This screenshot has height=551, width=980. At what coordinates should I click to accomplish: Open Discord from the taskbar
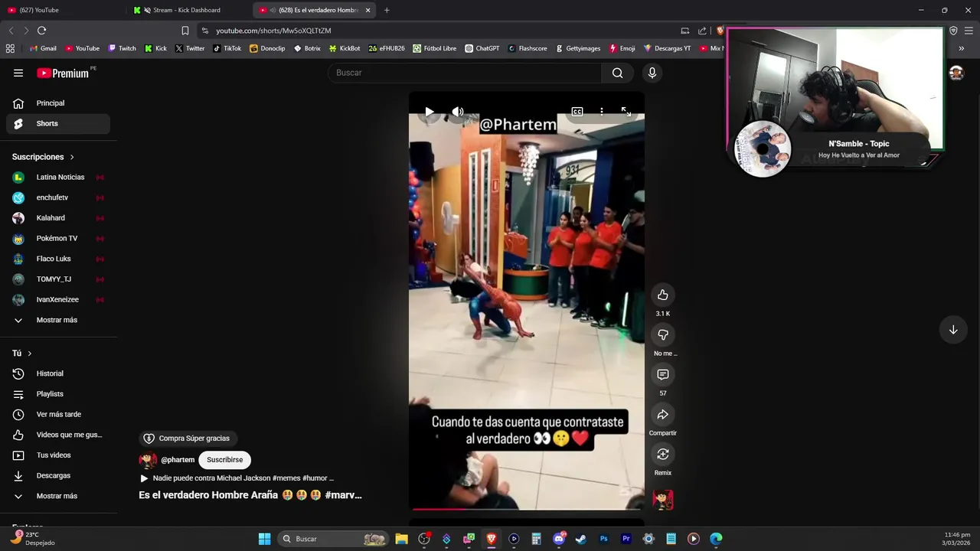[559, 539]
